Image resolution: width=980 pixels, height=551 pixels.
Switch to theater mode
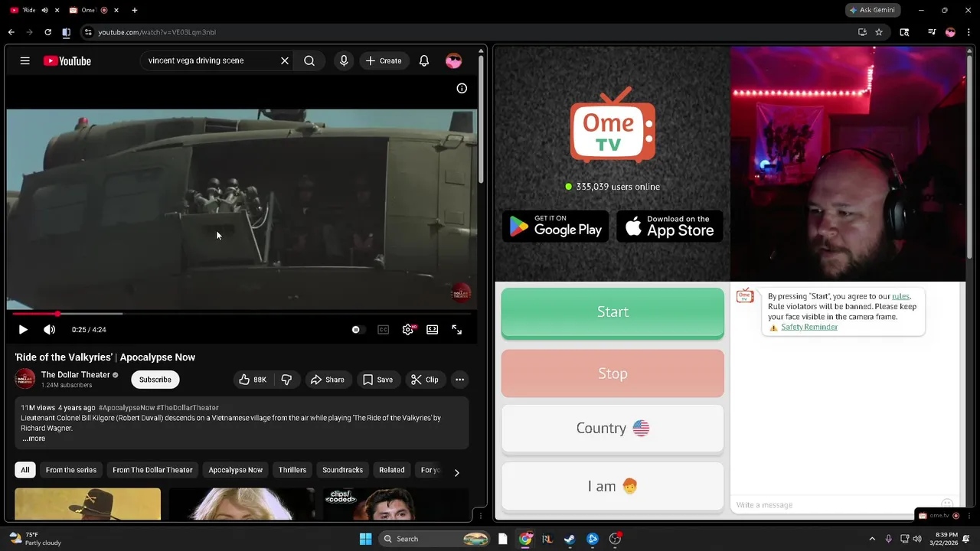point(433,330)
